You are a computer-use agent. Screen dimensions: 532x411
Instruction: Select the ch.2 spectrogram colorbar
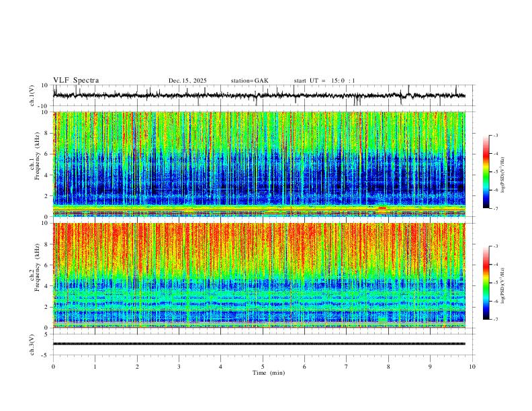(x=486, y=283)
